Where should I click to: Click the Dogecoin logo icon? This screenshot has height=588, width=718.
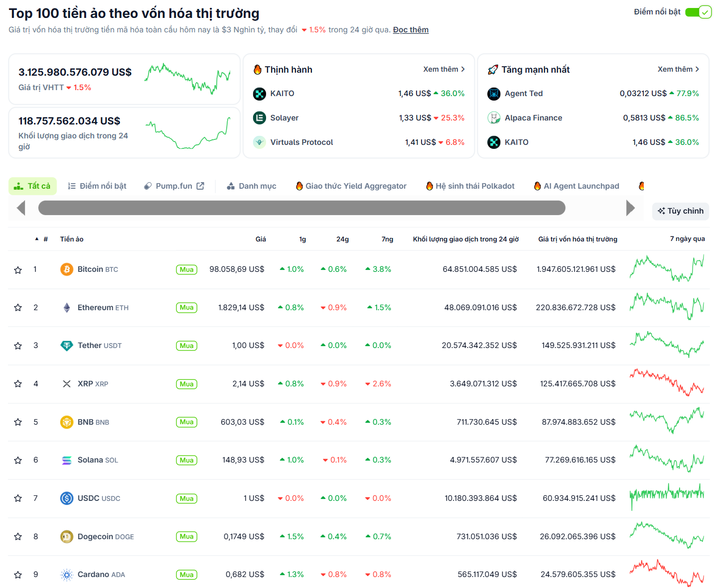[x=67, y=537]
